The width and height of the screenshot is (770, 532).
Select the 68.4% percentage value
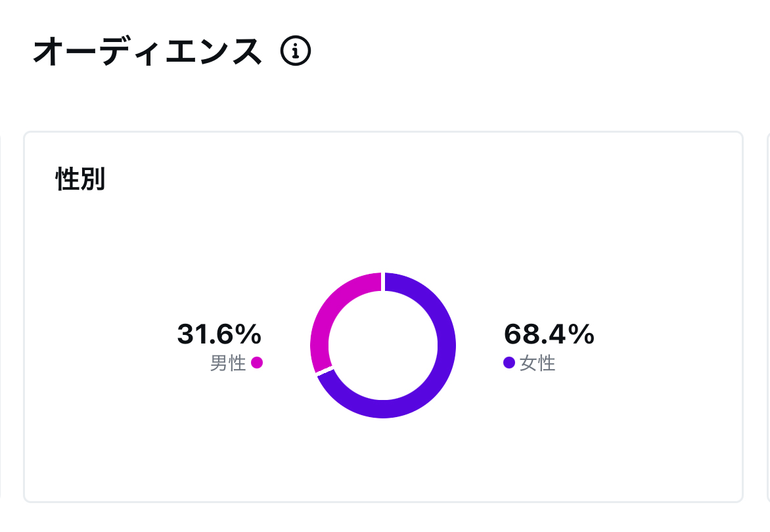click(549, 334)
